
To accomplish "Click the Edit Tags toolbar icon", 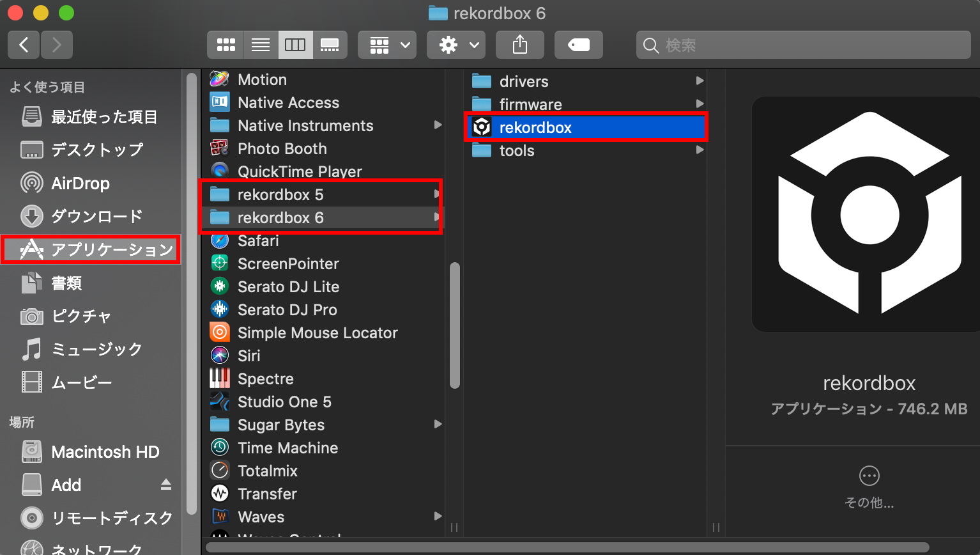I will (x=578, y=45).
